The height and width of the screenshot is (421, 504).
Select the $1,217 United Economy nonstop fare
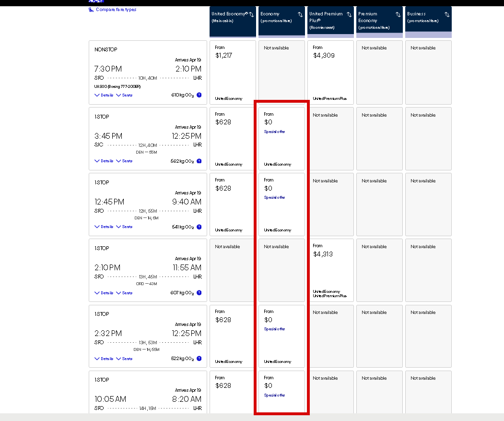233,72
